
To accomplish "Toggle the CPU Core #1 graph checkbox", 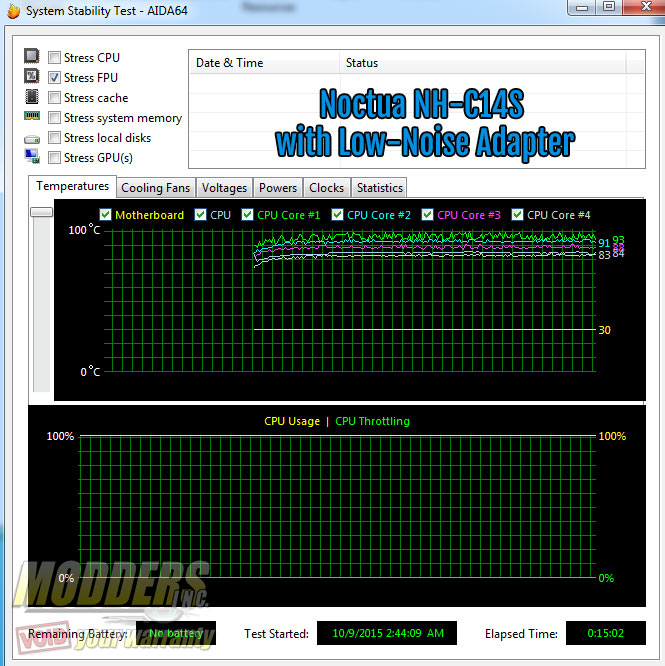I will coord(247,214).
